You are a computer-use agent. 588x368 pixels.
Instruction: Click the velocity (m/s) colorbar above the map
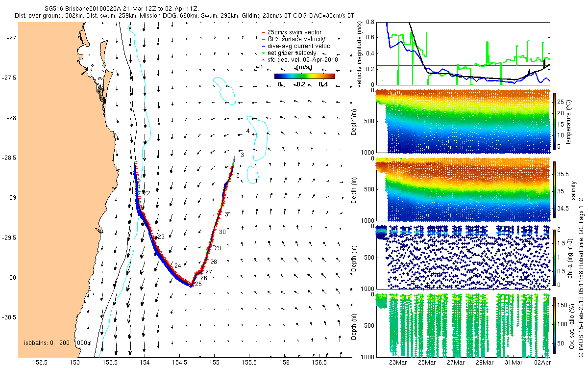304,76
